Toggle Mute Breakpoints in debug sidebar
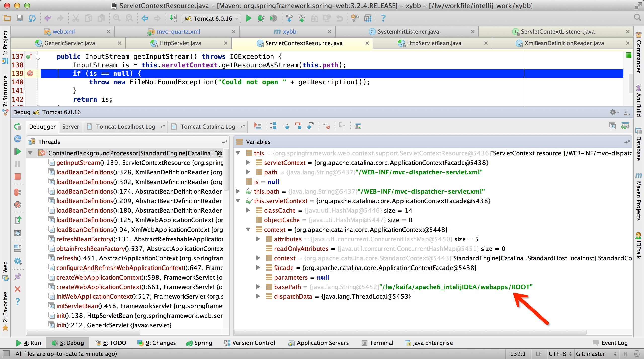The image size is (644, 359). tap(18, 205)
